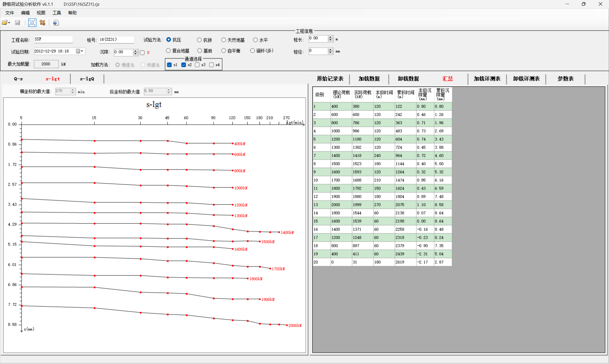Click the fit-to-page zoom toolbar icon
This screenshot has height=364, width=609.
(x=32, y=23)
